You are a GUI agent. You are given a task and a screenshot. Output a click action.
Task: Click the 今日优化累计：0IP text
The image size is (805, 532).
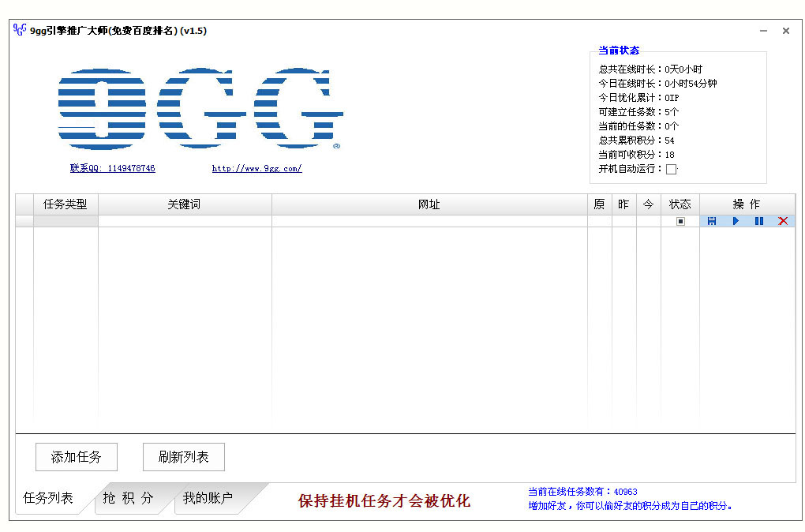tap(638, 98)
